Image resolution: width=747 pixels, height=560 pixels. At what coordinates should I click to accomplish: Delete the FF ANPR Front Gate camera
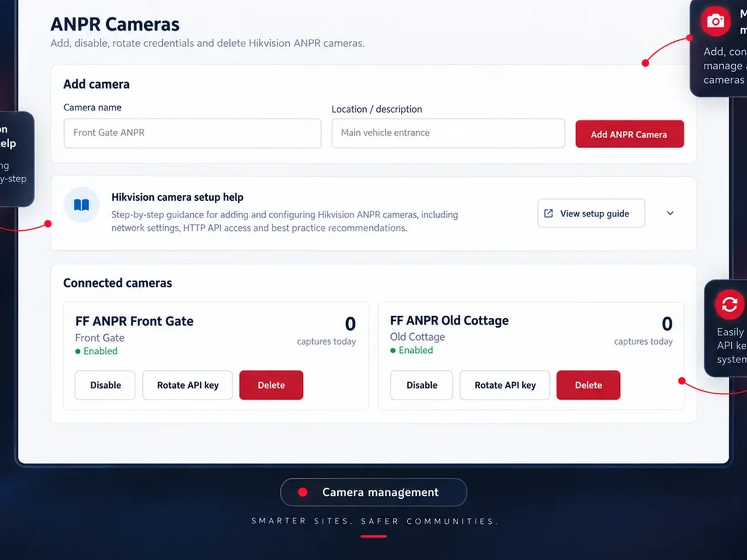(x=271, y=385)
